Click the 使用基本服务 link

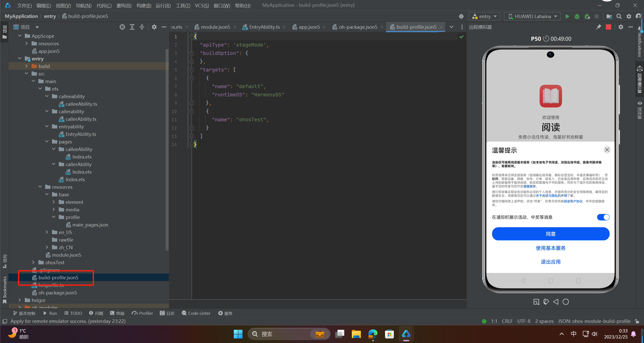551,248
